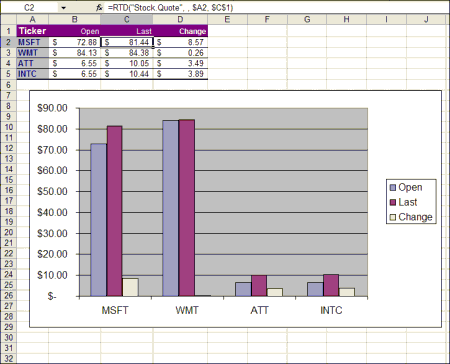Image resolution: width=450 pixels, height=364 pixels.
Task: Click the cell with value 84.13
Action: pos(74,53)
